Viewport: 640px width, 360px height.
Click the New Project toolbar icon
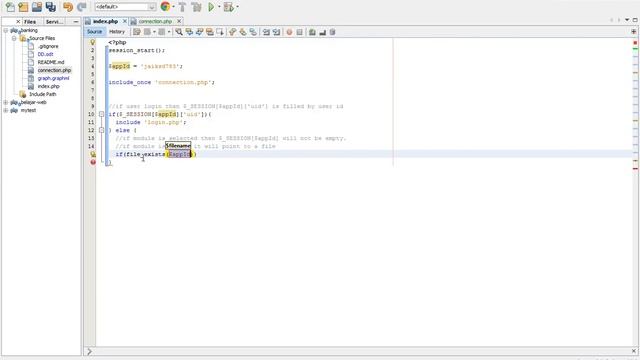pos(23,7)
